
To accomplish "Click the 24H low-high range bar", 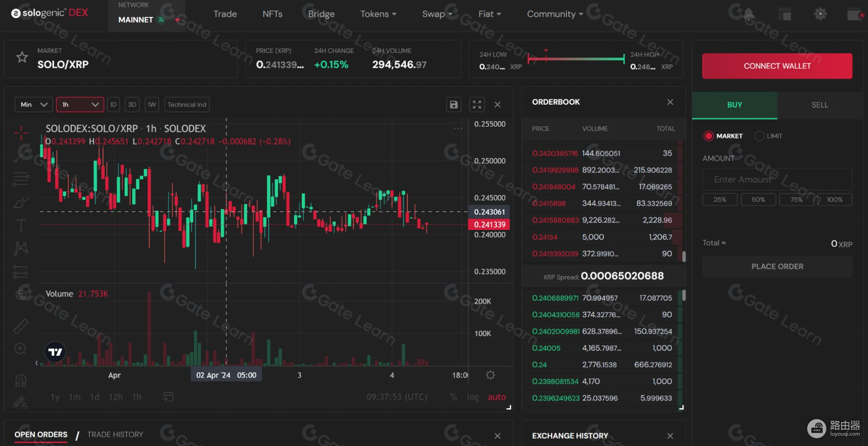I will [x=576, y=59].
